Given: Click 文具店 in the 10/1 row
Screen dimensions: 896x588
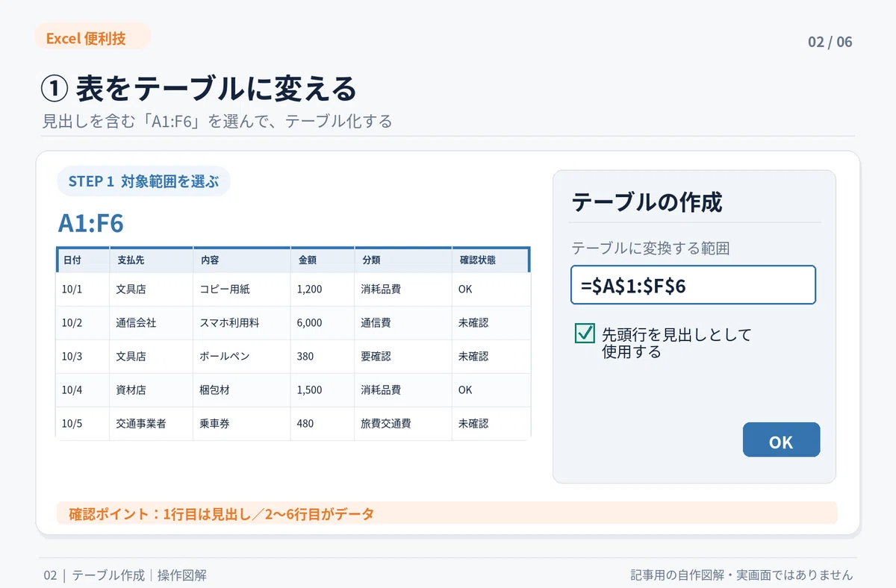Looking at the screenshot, I should point(152,290).
